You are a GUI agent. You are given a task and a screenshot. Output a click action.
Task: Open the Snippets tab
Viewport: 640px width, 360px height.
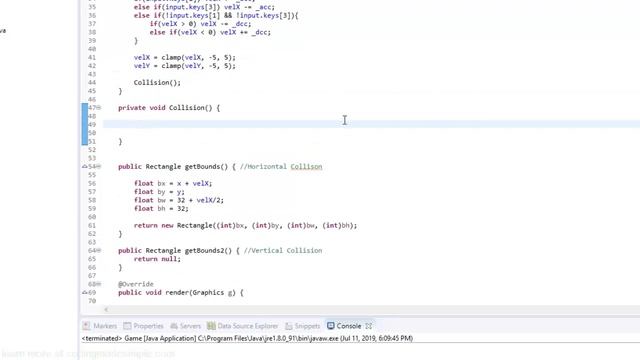[x=302, y=326]
